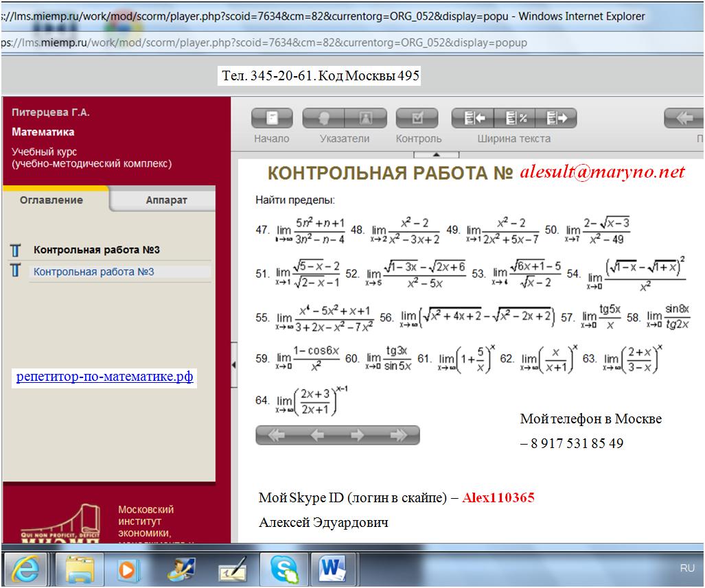The height and width of the screenshot is (588, 705).
Task: Click the phone number 8 917 531 85 49
Action: pyautogui.click(x=577, y=444)
